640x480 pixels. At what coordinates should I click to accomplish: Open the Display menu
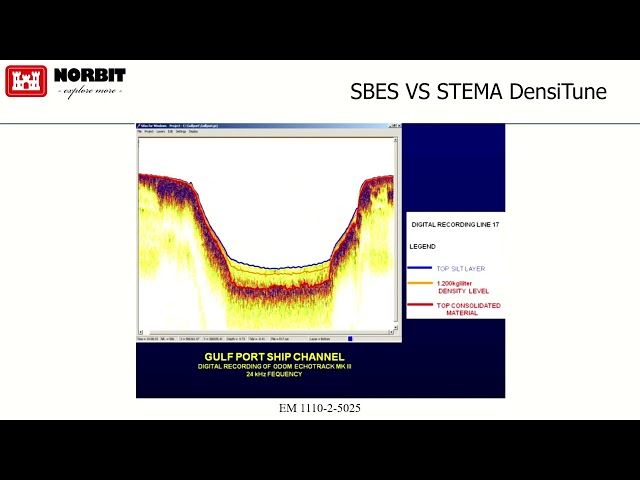click(x=193, y=131)
